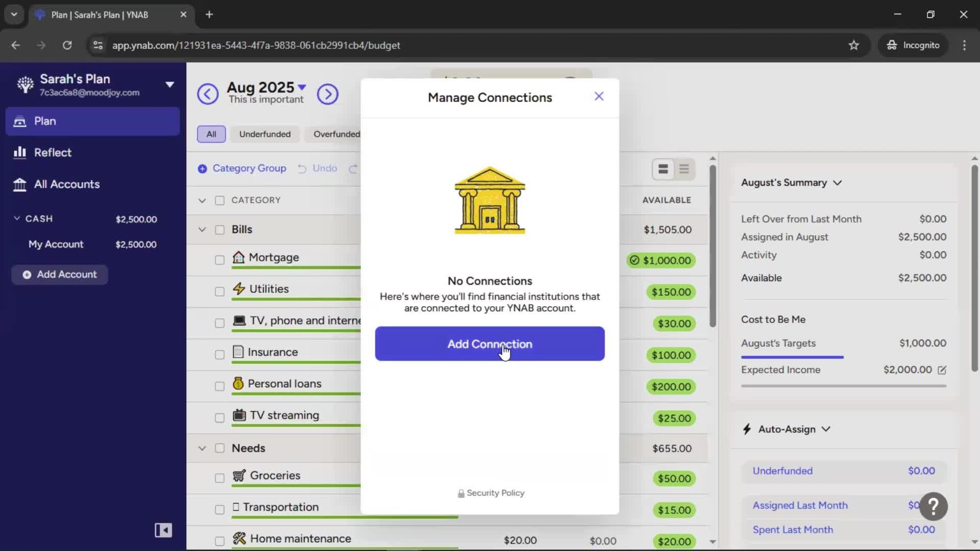Click the TV, phone and internet laptop icon

point(239,320)
